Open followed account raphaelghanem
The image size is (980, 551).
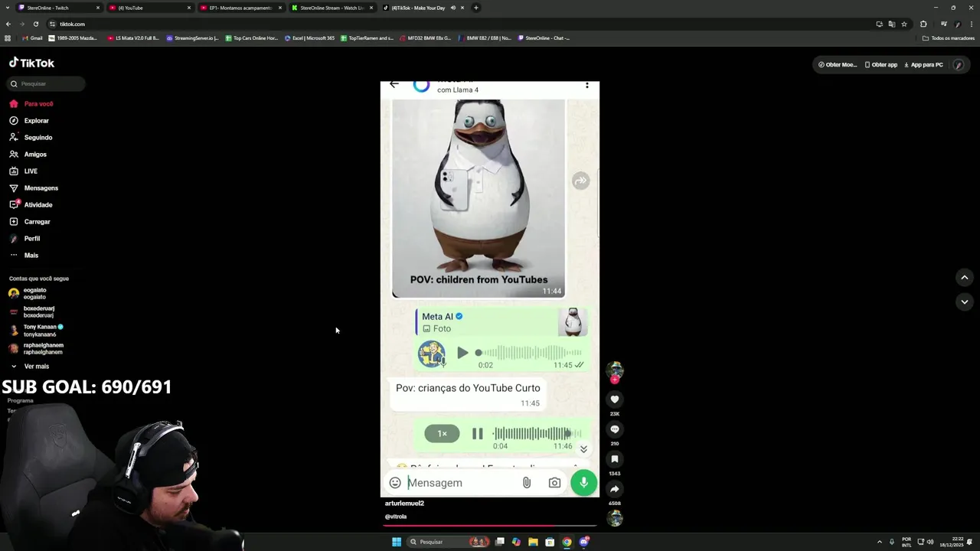36,348
